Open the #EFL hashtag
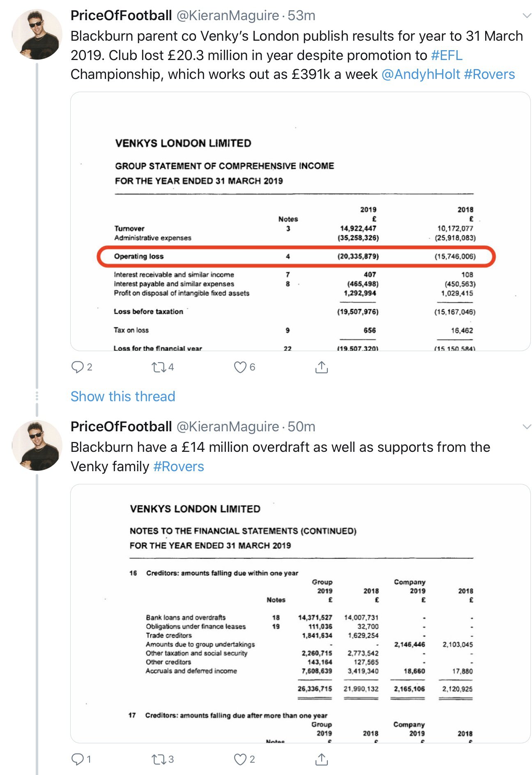The width and height of the screenshot is (532, 775). point(447,55)
